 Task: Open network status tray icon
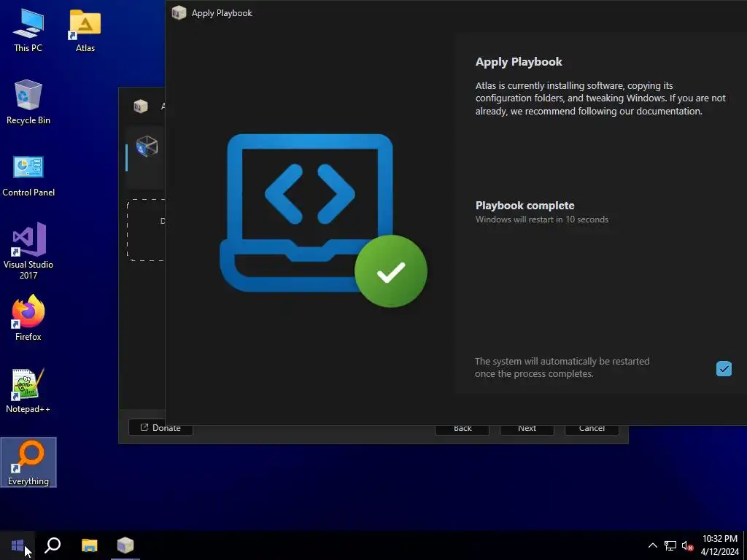670,545
